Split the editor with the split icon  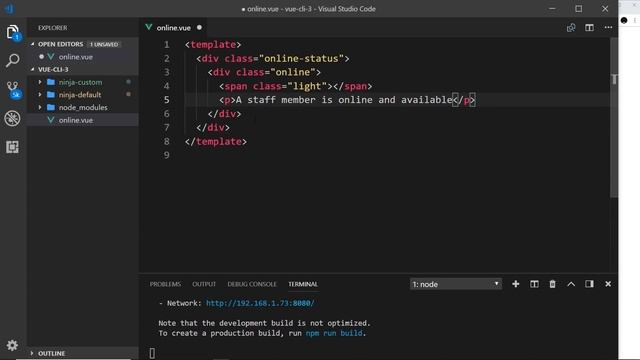point(589,28)
